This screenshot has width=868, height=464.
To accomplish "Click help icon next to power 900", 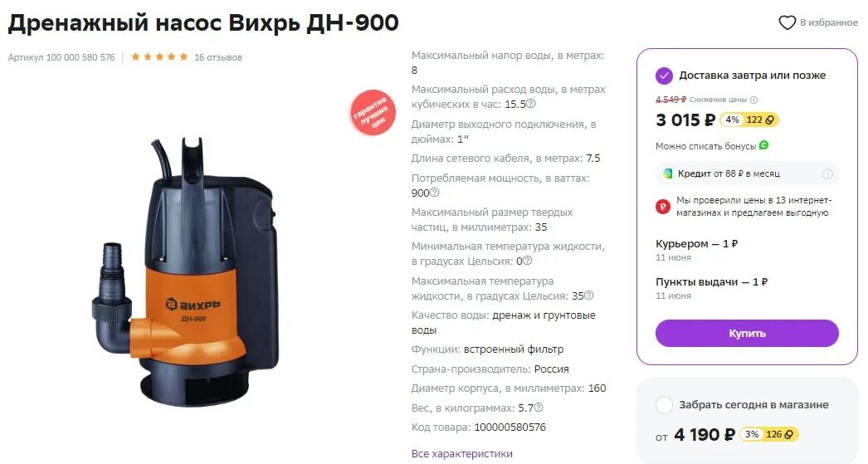I will (435, 192).
